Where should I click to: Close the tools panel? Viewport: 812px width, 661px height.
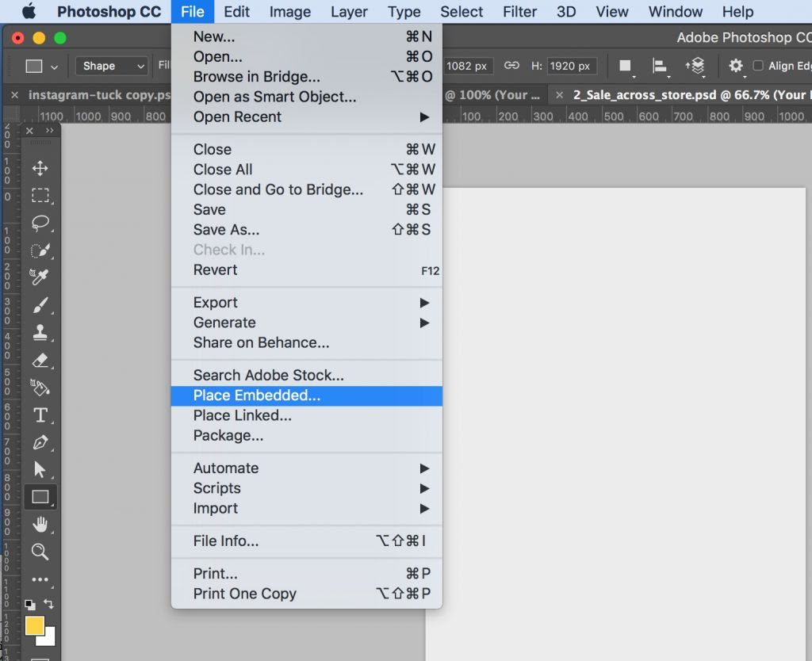(29, 131)
